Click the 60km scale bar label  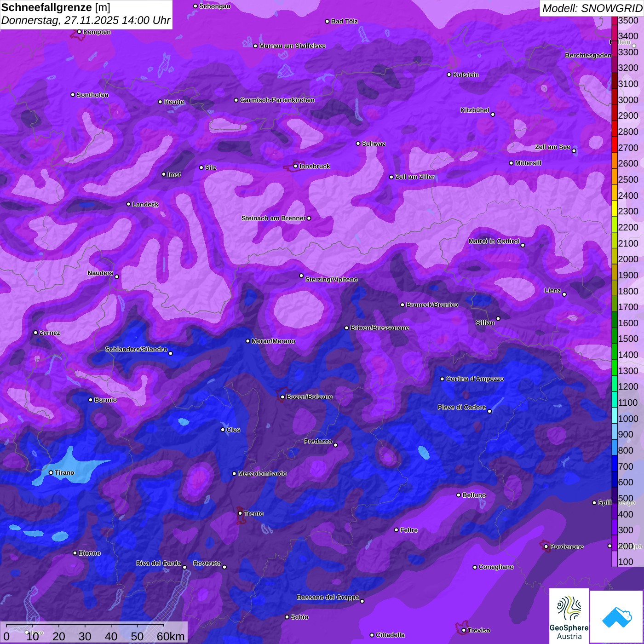171,636
